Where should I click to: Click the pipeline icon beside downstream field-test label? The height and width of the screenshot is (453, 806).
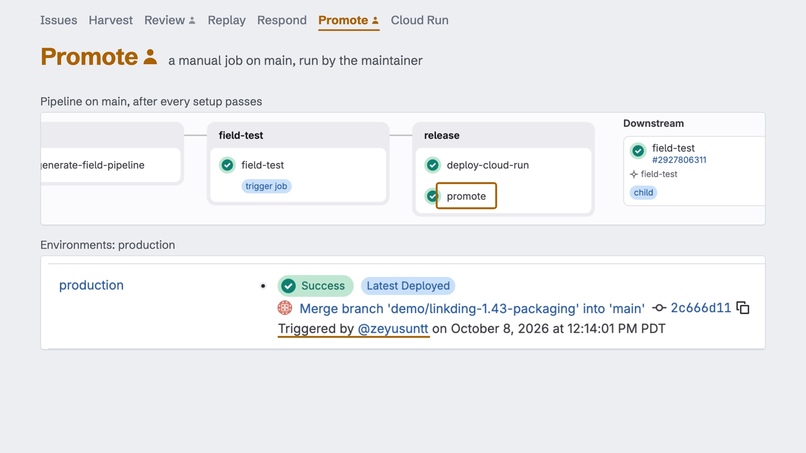pos(634,174)
